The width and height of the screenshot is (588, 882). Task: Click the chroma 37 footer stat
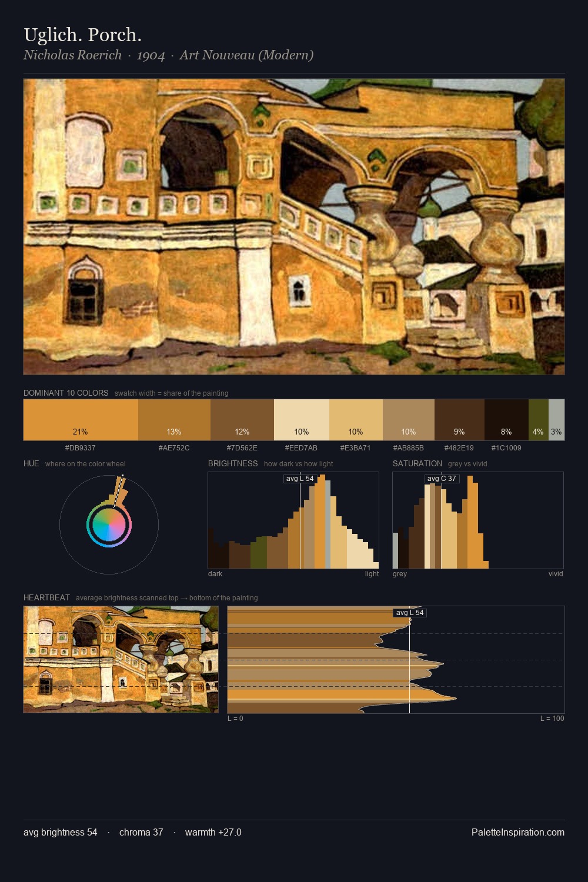141,832
